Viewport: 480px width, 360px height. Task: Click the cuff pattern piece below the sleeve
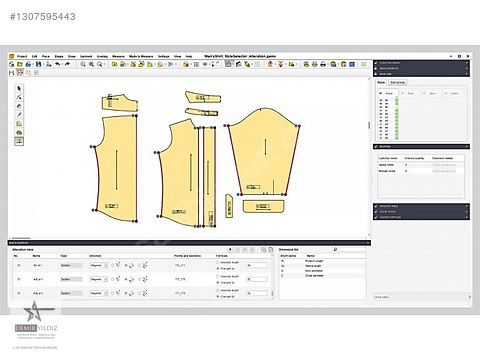pos(263,206)
